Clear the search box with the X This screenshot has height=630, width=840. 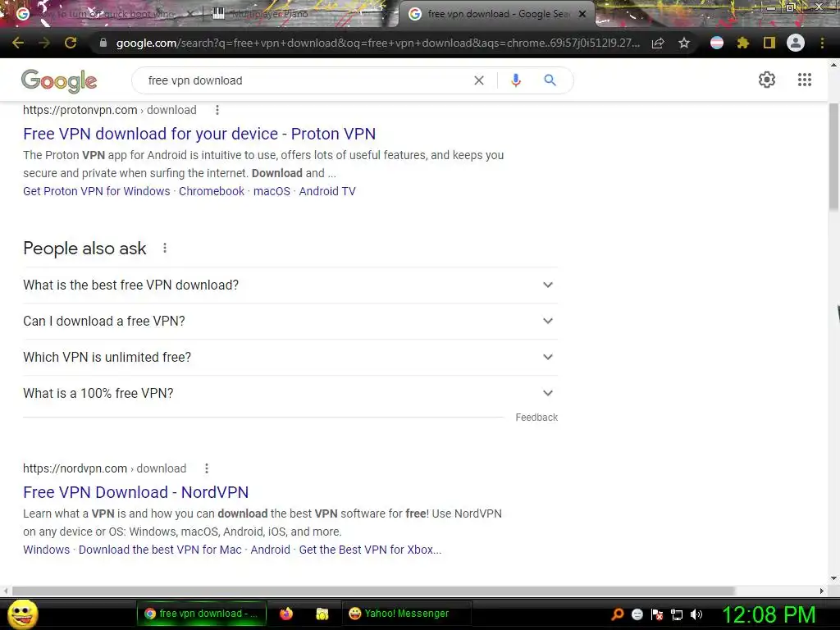479,80
